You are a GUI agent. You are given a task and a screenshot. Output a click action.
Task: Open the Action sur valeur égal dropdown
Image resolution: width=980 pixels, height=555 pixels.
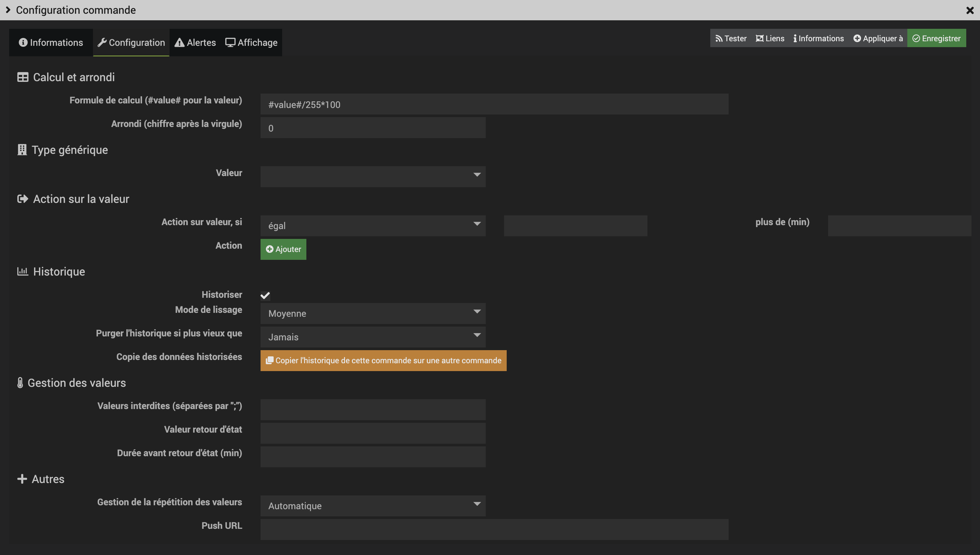tap(372, 226)
